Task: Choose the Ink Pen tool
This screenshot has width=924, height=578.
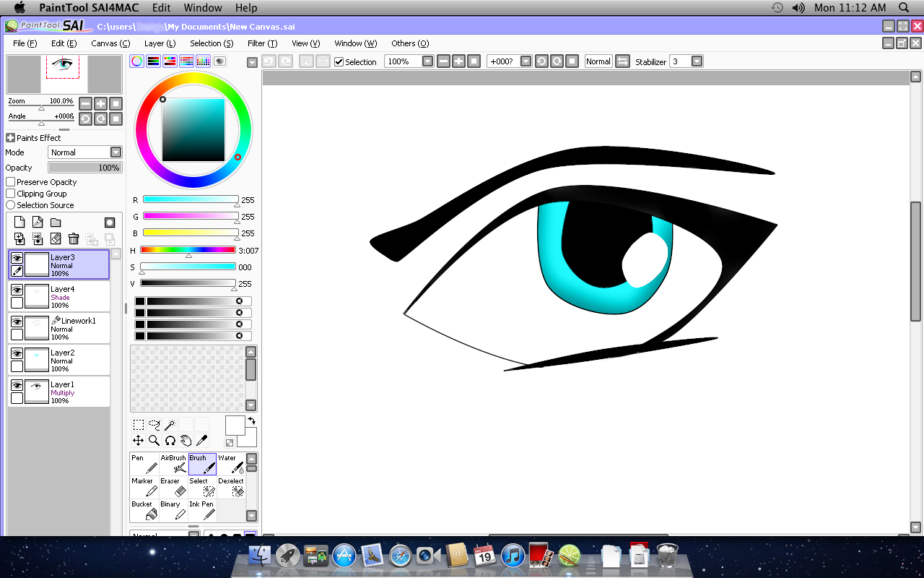Action: point(202,510)
